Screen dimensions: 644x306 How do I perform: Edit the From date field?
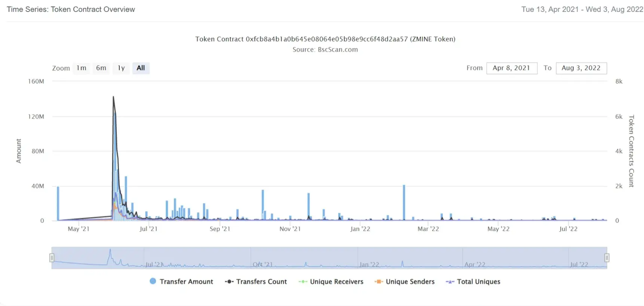(512, 68)
